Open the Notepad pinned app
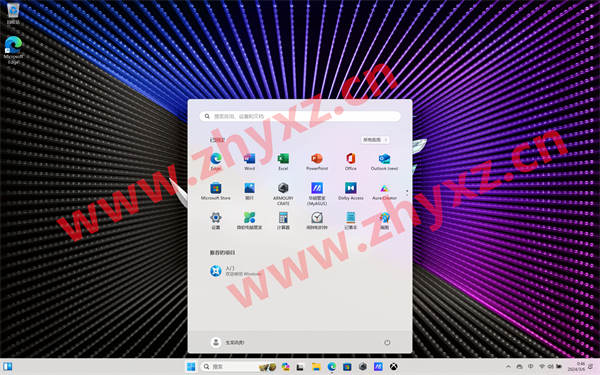Image resolution: width=600 pixels, height=375 pixels. (351, 220)
